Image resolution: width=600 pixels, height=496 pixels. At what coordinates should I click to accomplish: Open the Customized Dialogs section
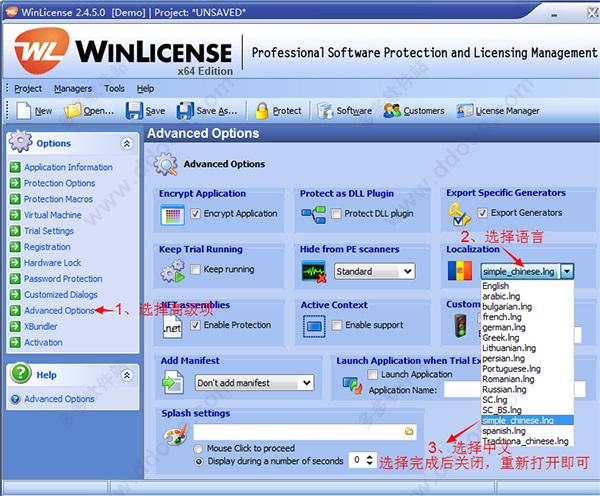click(x=60, y=295)
